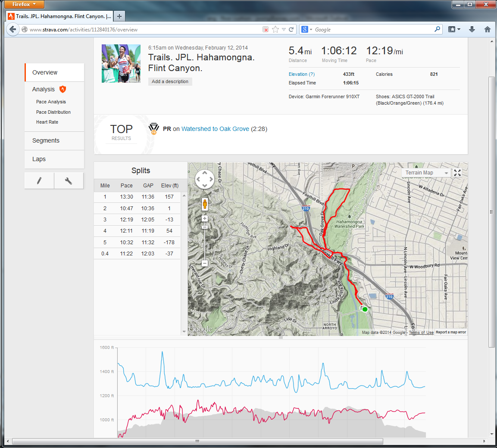Go to Firefox home page icon
Viewport: 497px width, 448px height.
[487, 30]
